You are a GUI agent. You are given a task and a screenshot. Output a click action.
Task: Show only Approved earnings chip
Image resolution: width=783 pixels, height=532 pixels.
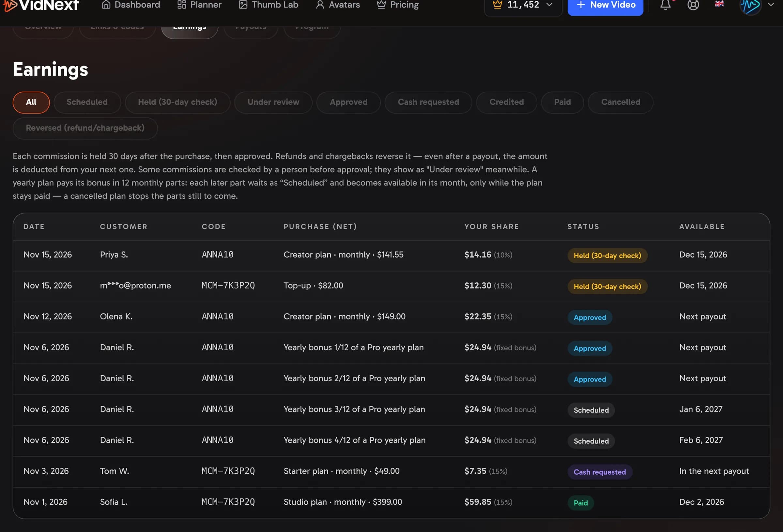point(348,102)
